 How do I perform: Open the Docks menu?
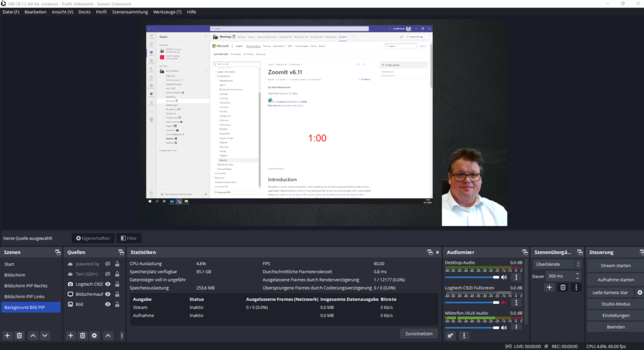click(x=84, y=12)
